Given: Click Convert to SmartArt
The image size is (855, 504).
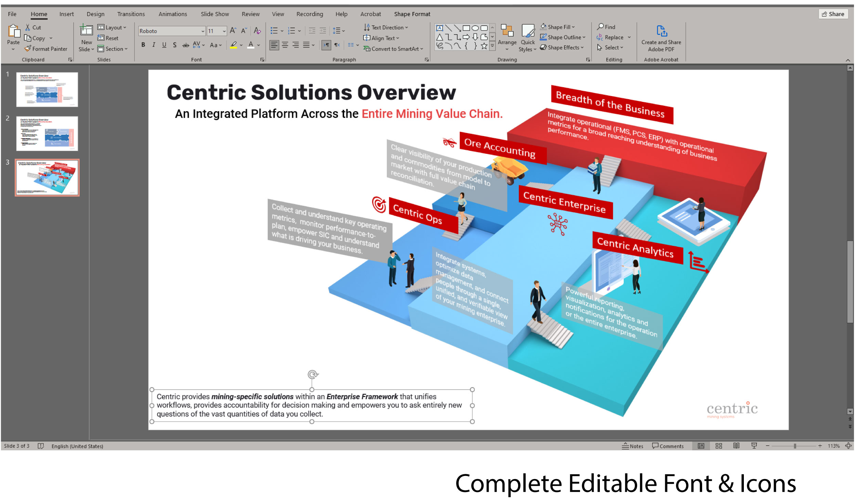Looking at the screenshot, I should click(x=393, y=49).
